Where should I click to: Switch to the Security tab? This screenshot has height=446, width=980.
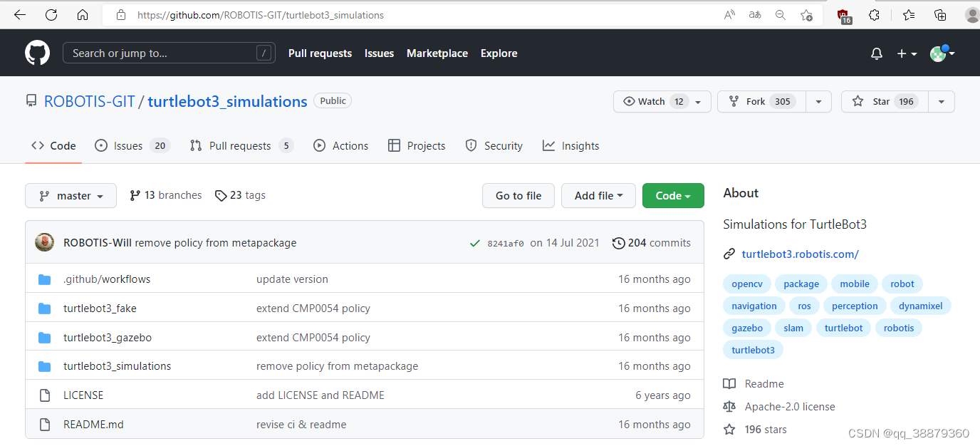(x=494, y=146)
